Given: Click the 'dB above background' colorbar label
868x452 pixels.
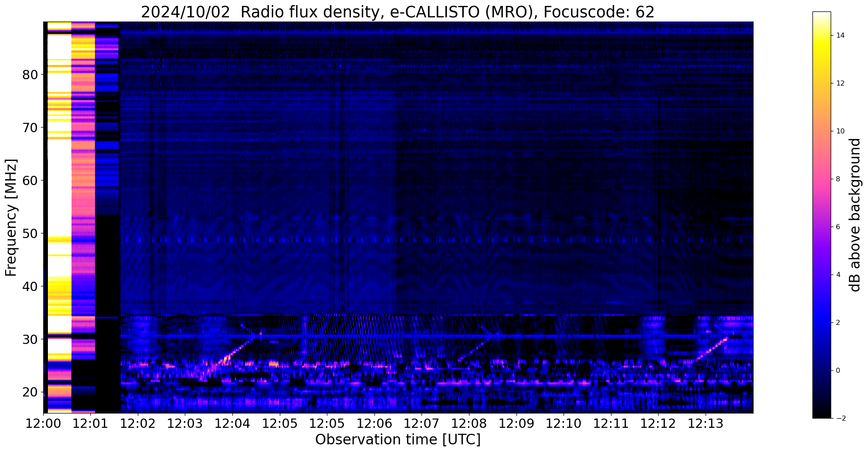Looking at the screenshot, I should pos(855,215).
